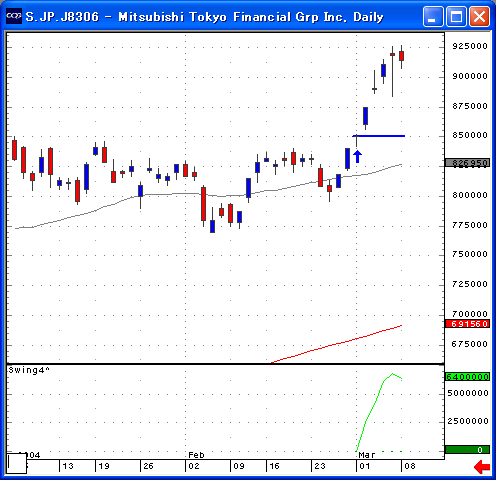Click the Swing4^ study label
496x480 pixels.
[29, 370]
